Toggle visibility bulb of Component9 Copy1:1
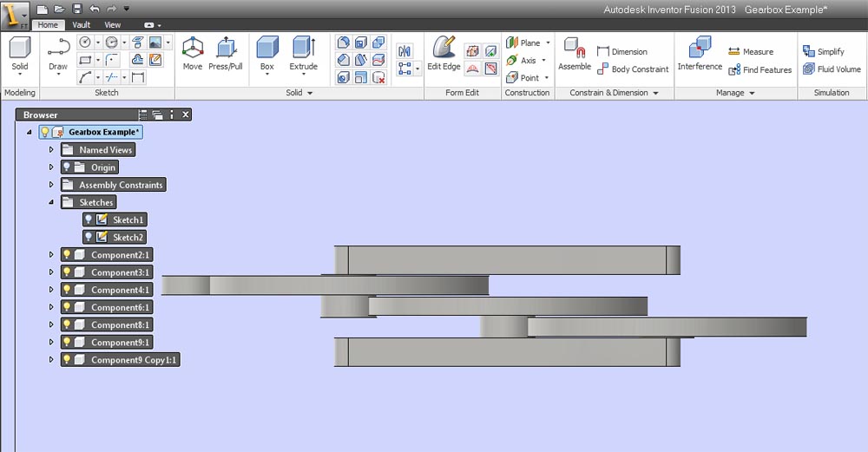Screen dimensions: 868x452 pos(67,360)
